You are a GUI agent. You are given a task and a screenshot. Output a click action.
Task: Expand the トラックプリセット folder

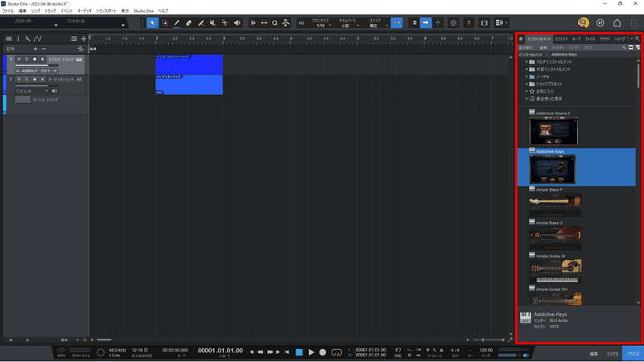(526, 84)
